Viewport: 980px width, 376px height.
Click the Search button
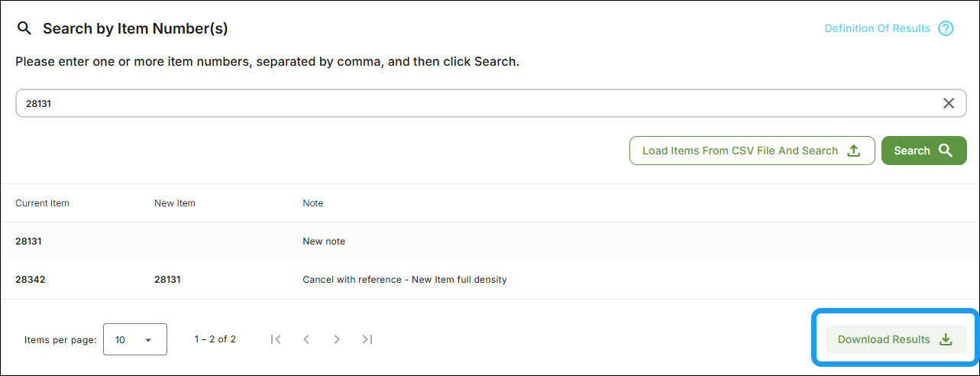923,151
